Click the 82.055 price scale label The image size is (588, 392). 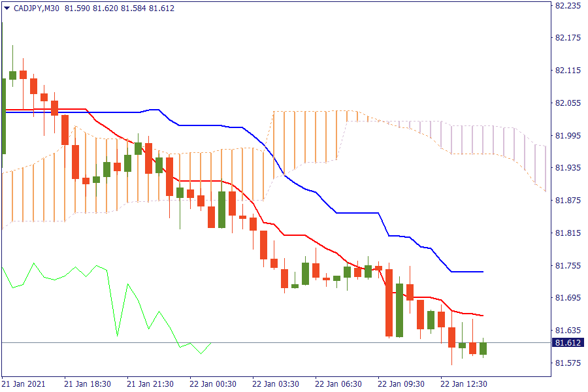coord(567,103)
